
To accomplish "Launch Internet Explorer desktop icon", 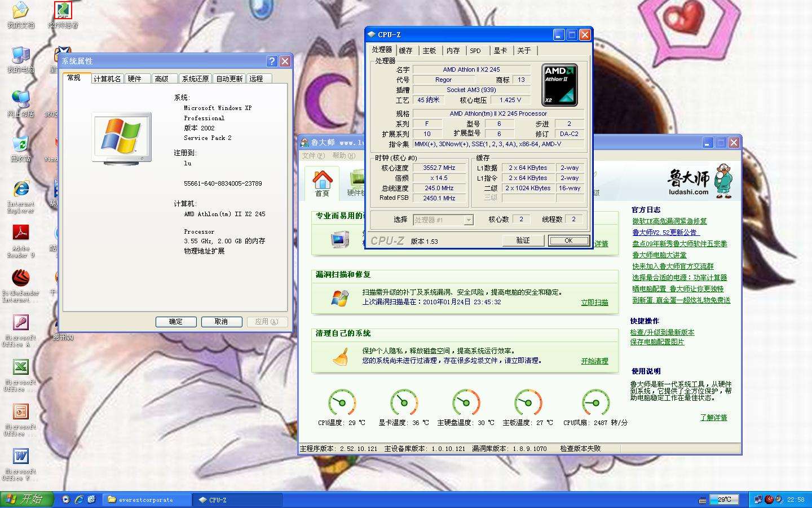I will click(x=20, y=196).
